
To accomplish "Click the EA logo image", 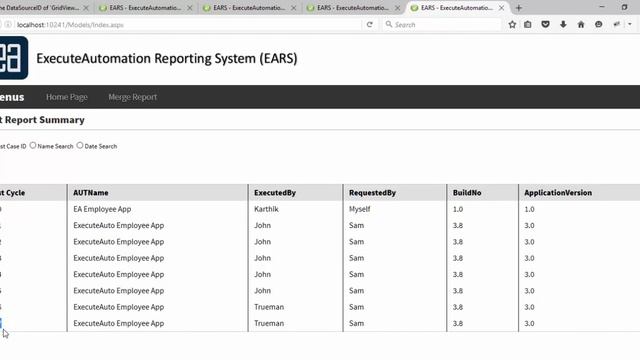I will [x=14, y=58].
